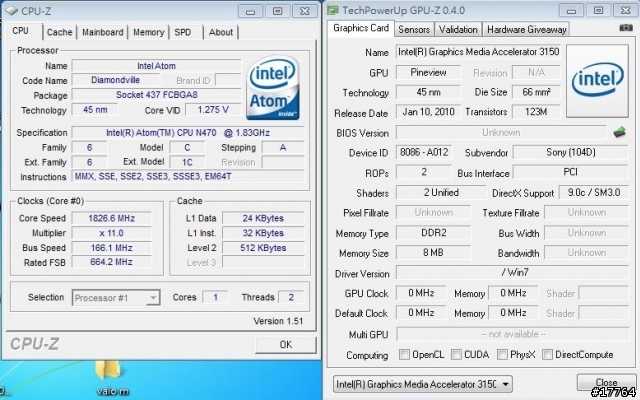The width and height of the screenshot is (640, 400).
Task: Select the CPU tab in CPU-Z
Action: pyautogui.click(x=20, y=31)
